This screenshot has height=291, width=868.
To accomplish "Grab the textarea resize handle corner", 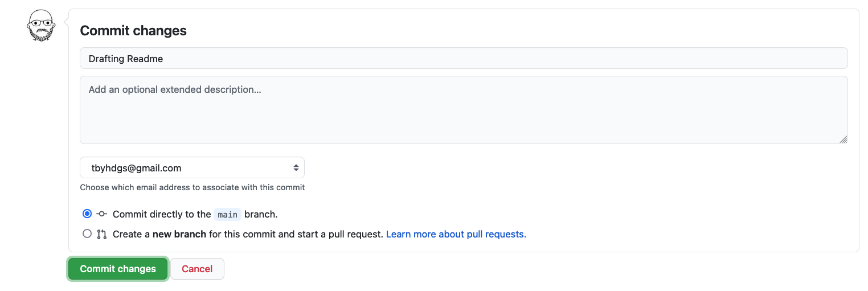I will pyautogui.click(x=844, y=140).
